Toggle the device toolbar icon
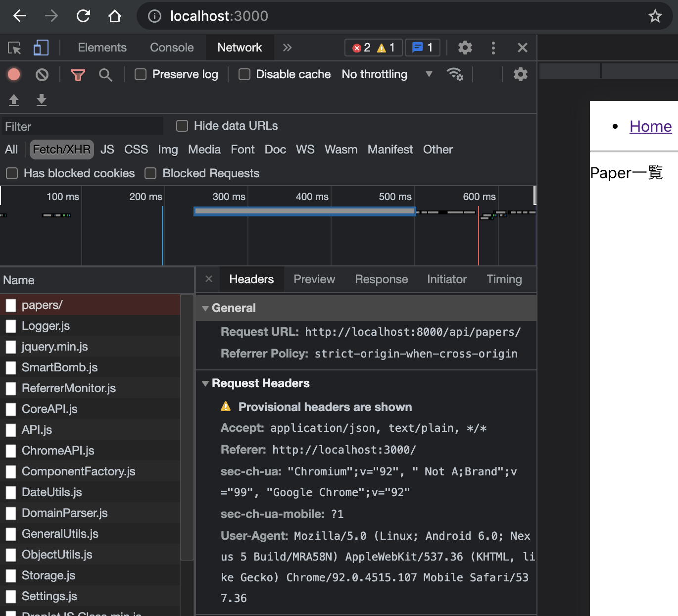 (x=41, y=48)
